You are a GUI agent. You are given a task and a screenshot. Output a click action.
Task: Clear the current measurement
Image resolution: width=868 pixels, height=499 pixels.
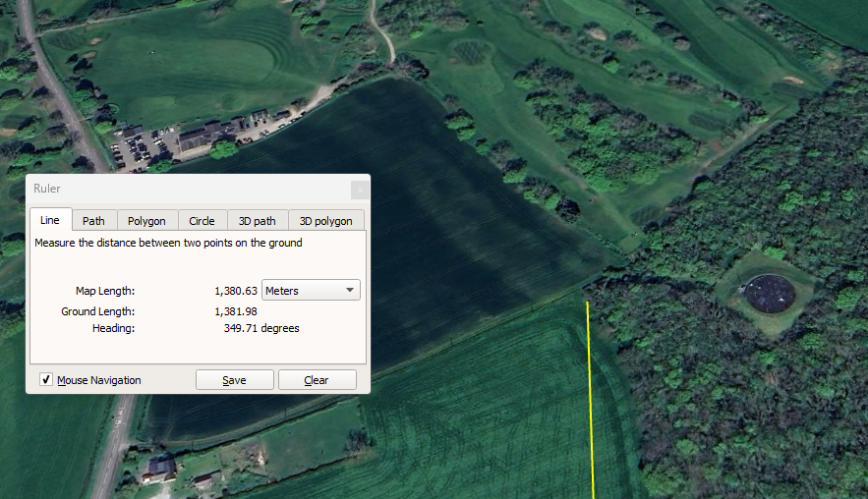pyautogui.click(x=317, y=380)
